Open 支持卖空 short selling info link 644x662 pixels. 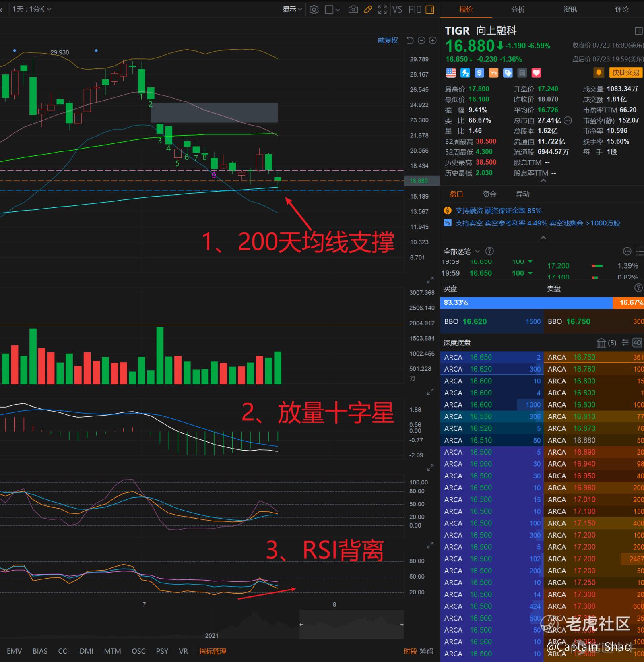(538, 223)
